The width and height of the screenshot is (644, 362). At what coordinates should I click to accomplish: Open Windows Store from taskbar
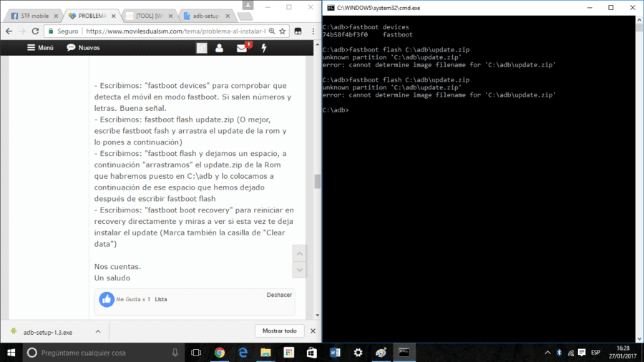312,353
